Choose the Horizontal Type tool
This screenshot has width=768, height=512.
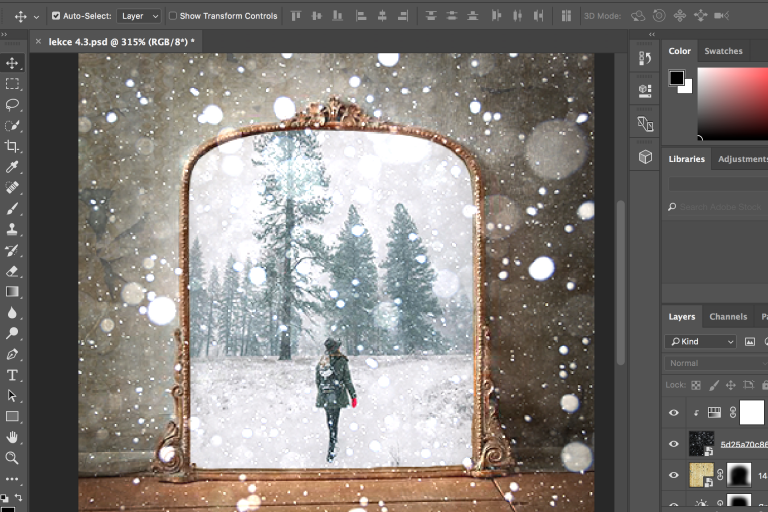[x=12, y=375]
